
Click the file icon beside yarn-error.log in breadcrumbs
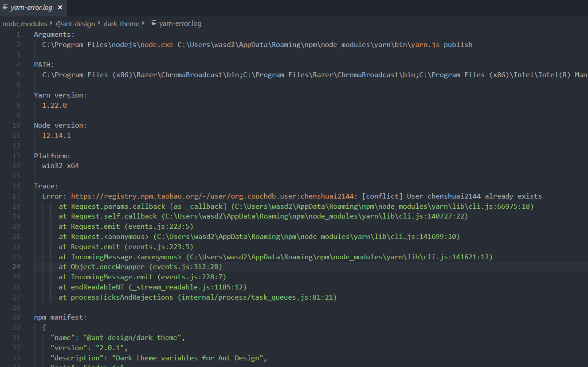(153, 23)
